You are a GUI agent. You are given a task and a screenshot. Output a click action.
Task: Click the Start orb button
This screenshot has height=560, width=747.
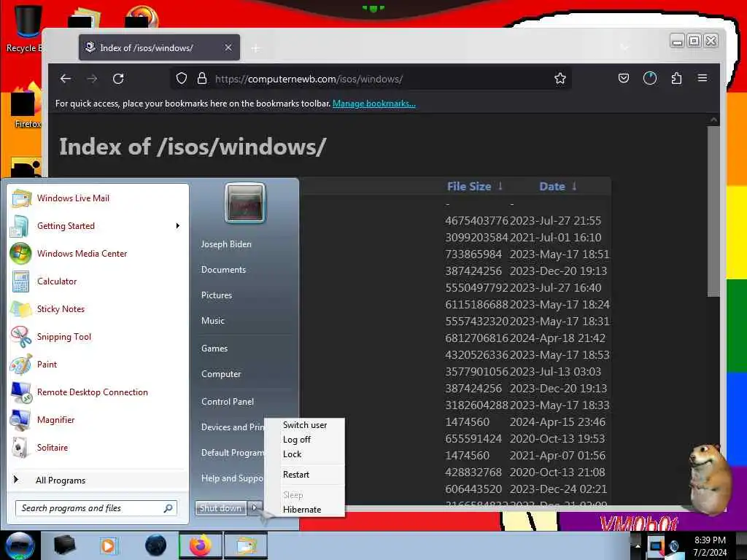pyautogui.click(x=20, y=545)
